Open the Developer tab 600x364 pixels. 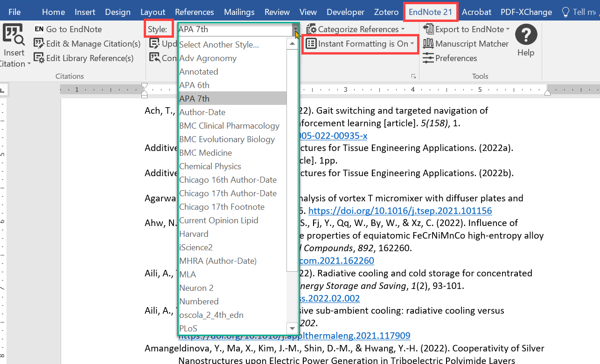(x=346, y=12)
